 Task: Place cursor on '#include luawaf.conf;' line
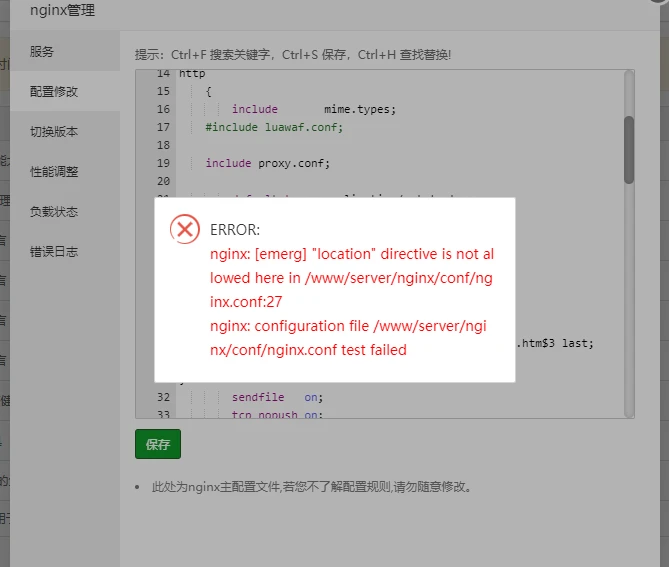[x=274, y=127]
